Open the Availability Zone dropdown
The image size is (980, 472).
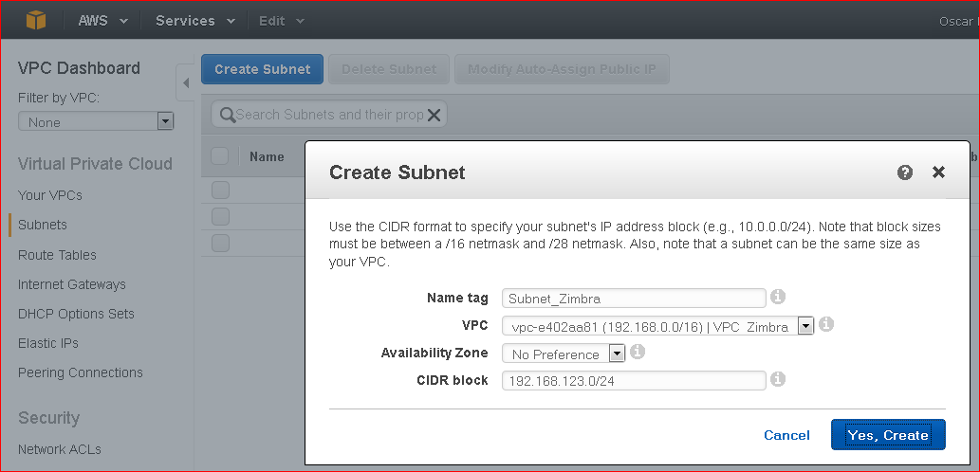click(564, 354)
